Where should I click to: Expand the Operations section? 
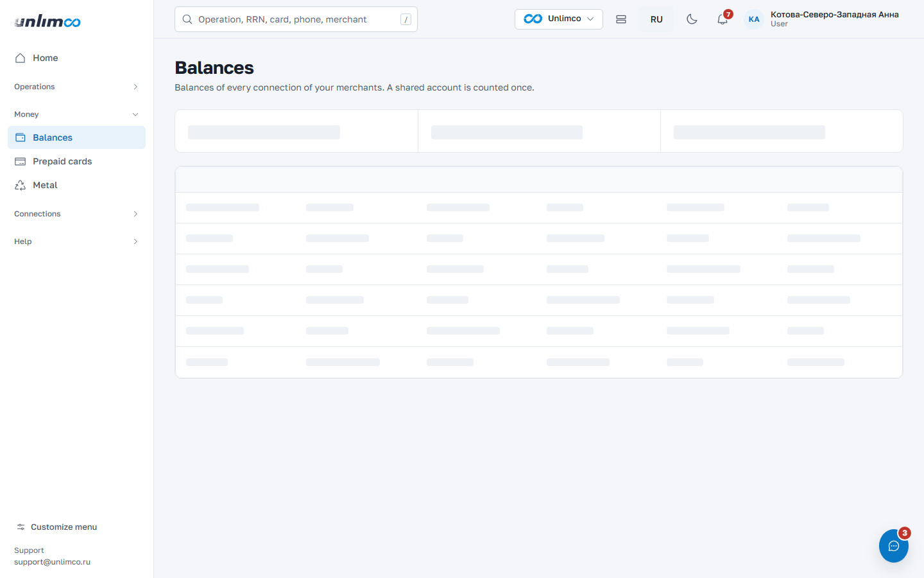[76, 87]
